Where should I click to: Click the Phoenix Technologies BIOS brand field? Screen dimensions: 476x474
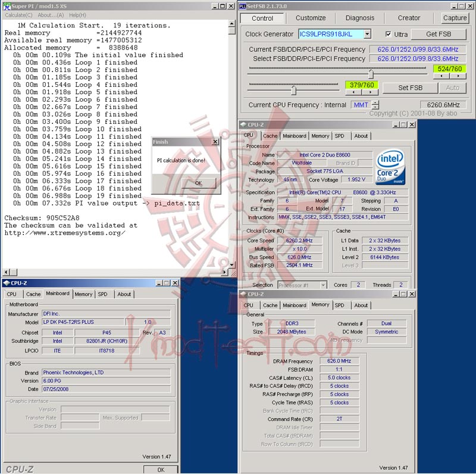[106, 372]
